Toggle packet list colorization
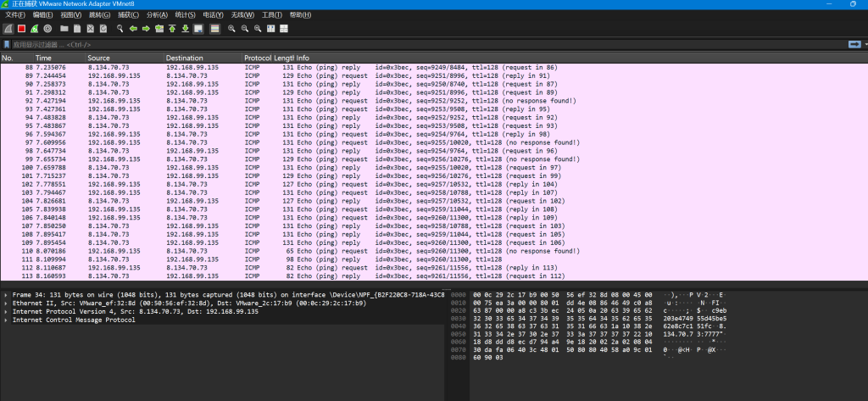This screenshot has width=868, height=401. (214, 28)
